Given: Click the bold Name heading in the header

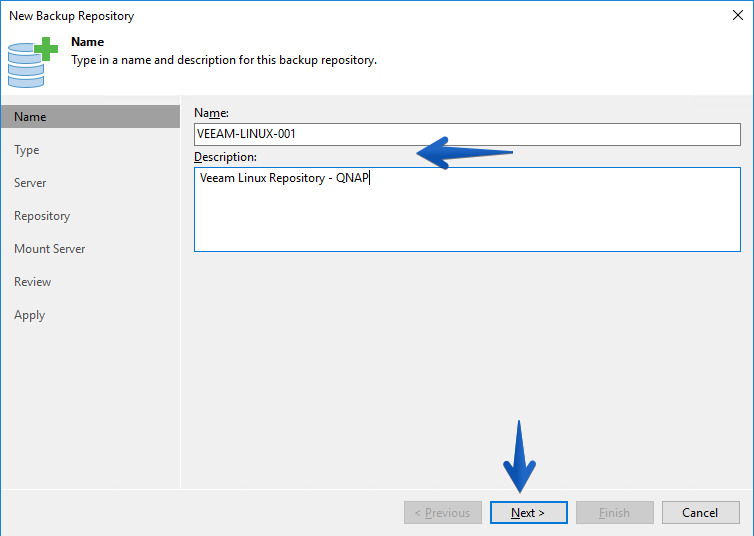Looking at the screenshot, I should pos(88,42).
